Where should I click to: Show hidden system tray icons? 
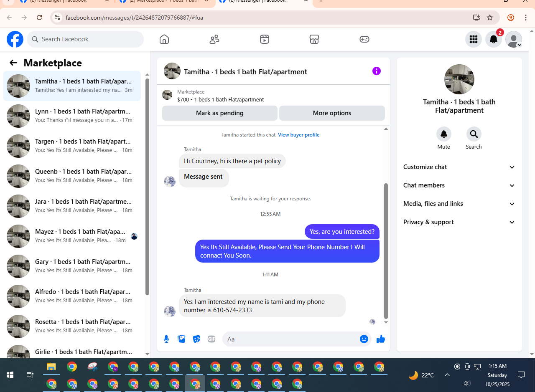coord(447,375)
